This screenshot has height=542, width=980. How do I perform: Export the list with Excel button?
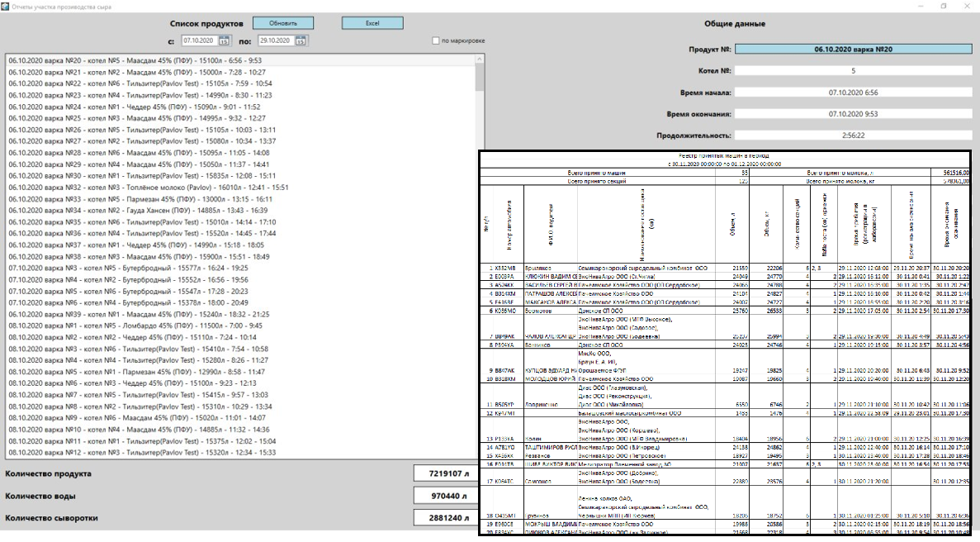coord(372,23)
